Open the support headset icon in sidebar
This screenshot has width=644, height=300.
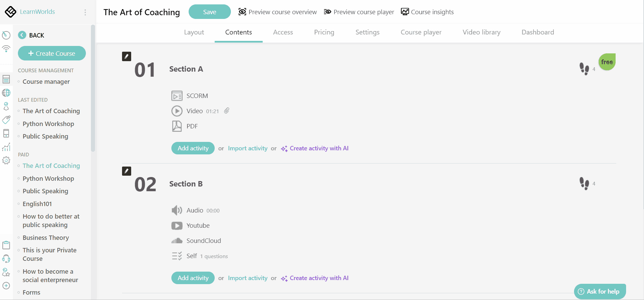6,258
